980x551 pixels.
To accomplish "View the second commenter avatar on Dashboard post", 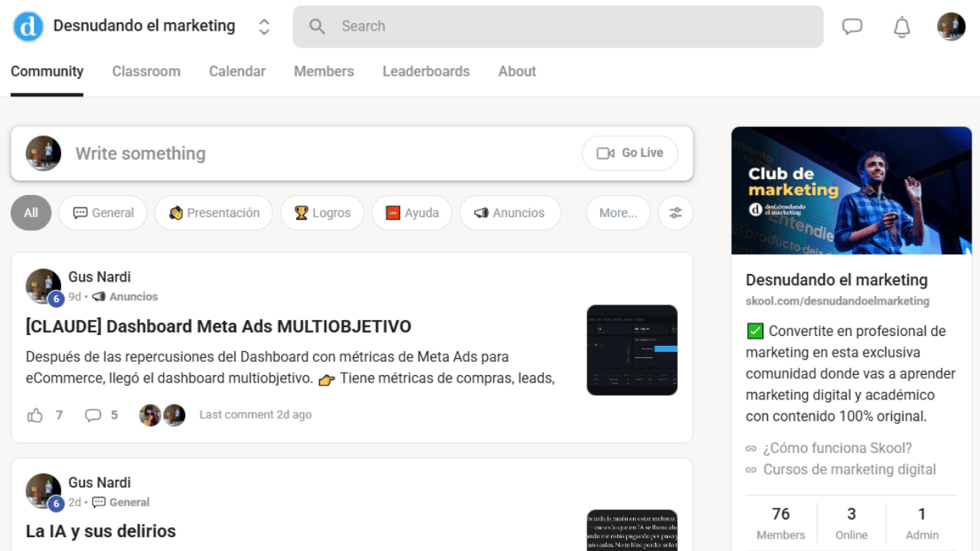I will [175, 416].
